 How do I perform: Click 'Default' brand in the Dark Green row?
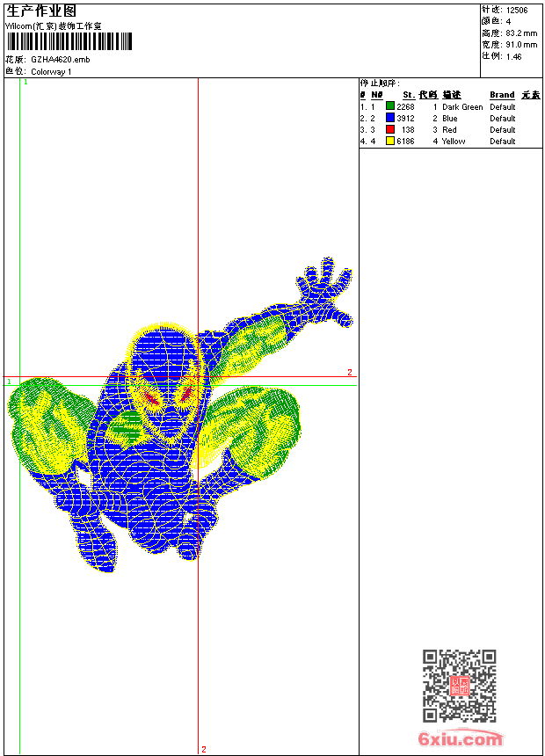[503, 106]
